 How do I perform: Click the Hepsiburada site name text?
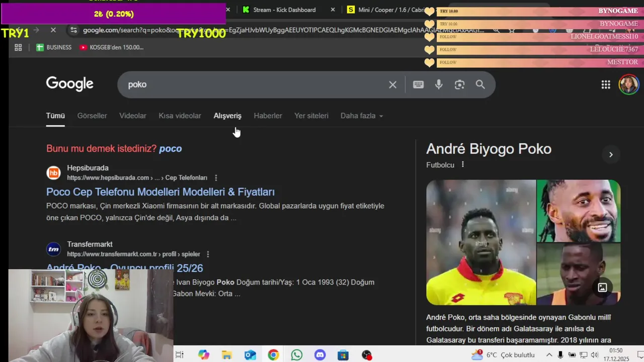coord(88,168)
